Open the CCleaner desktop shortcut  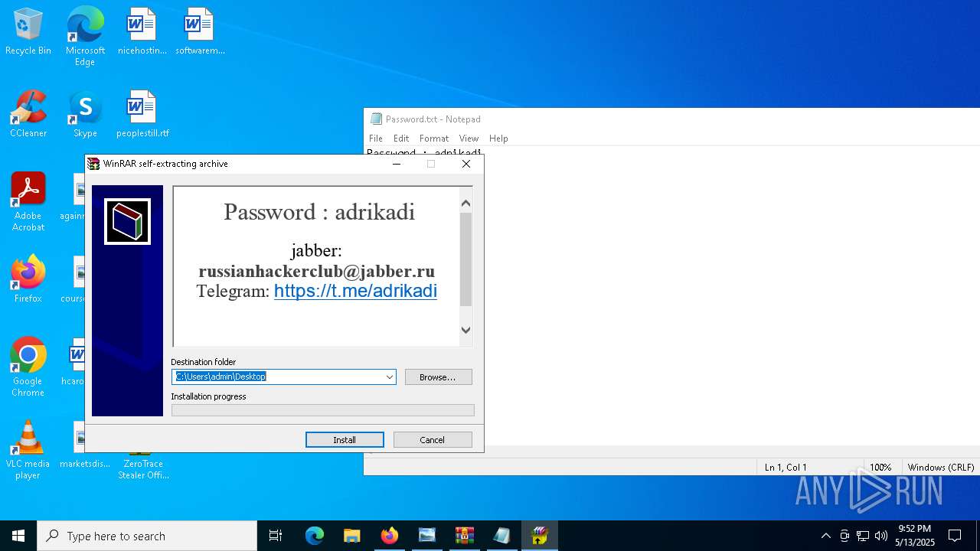pos(28,114)
